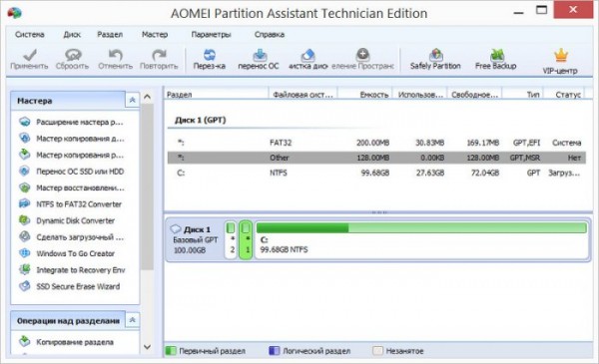599x364 pixels.
Task: Sort by the Статус column header
Action: coord(564,95)
